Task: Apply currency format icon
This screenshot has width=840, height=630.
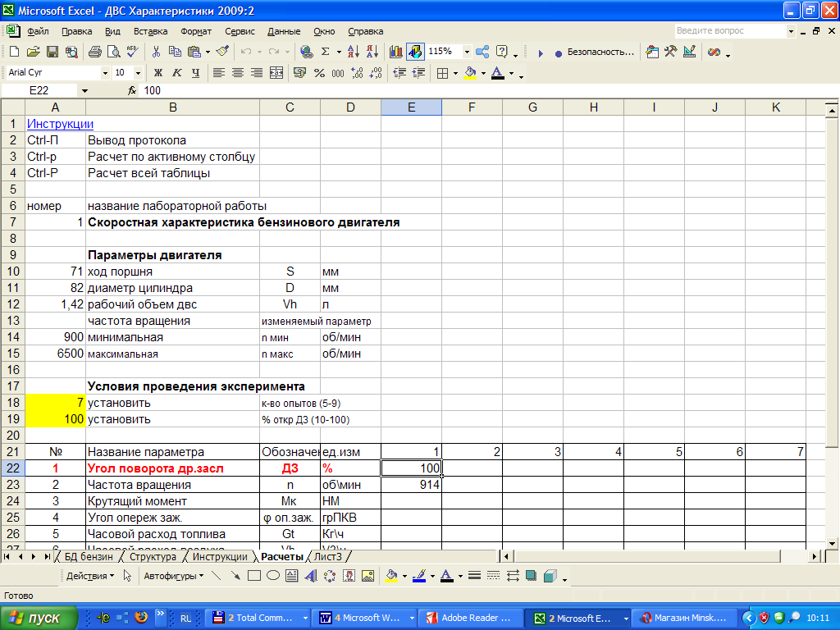Action: (x=300, y=73)
